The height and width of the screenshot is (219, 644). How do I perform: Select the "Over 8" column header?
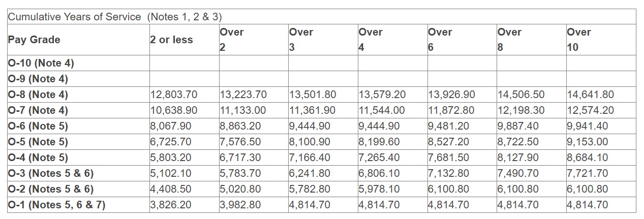(510, 40)
